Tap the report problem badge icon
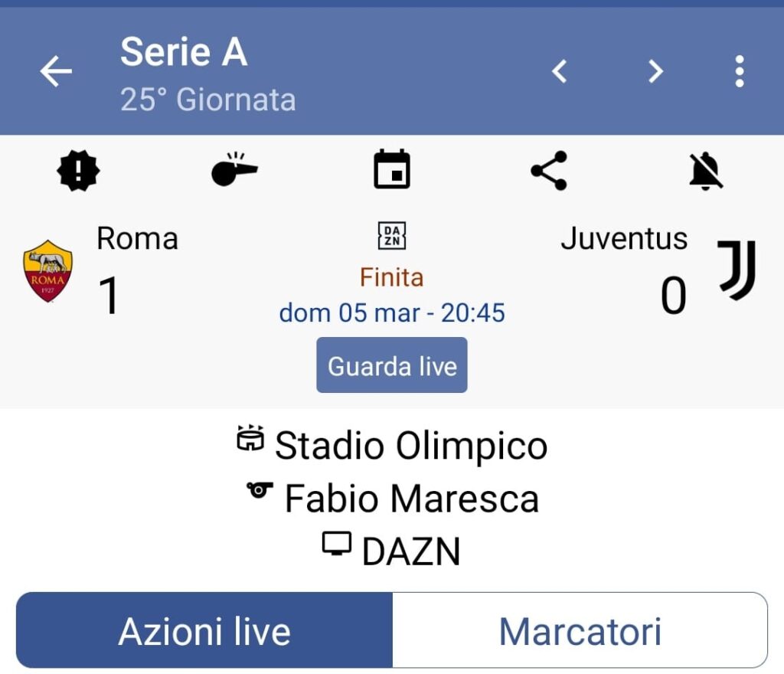 click(78, 170)
